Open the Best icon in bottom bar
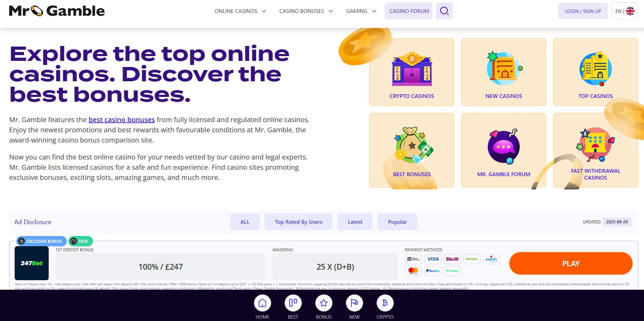Viewport: 644px width, 321px height. 293,303
